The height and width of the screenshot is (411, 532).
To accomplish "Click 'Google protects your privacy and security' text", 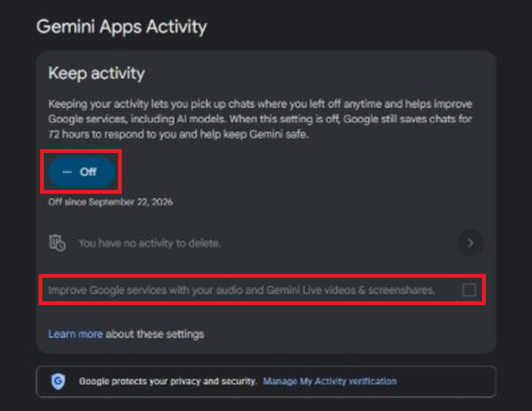I will [x=168, y=381].
